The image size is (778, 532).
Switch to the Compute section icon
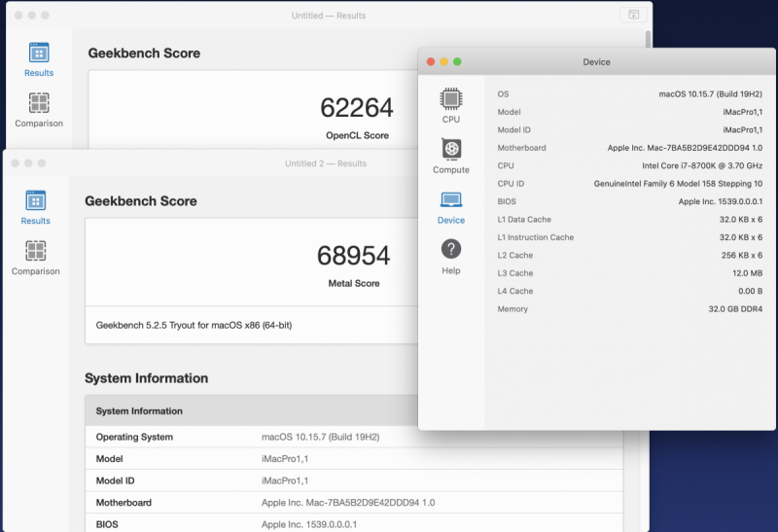tap(450, 156)
